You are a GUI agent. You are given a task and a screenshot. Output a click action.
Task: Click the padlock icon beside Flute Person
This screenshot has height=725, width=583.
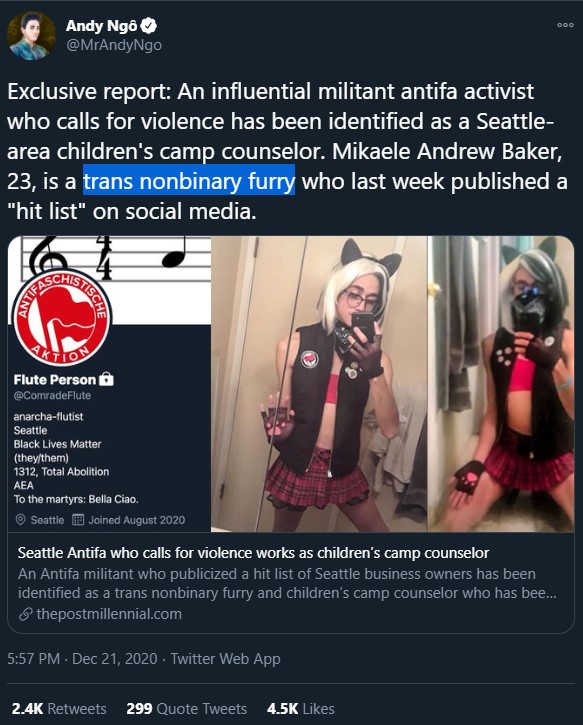106,379
